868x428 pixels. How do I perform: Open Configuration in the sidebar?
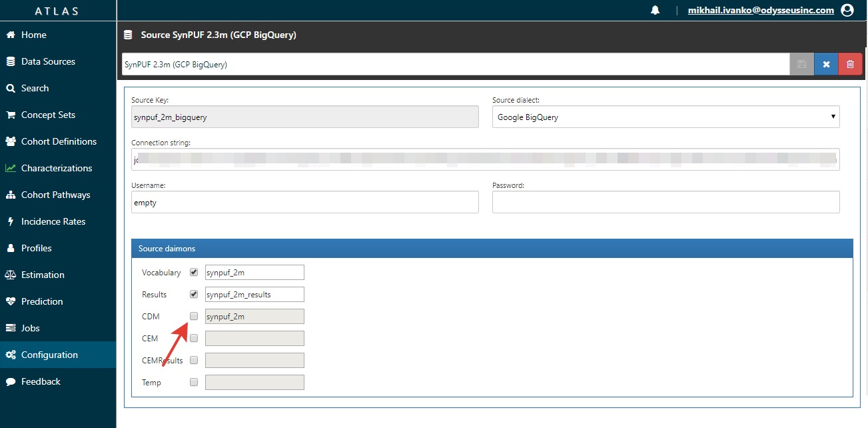click(x=58, y=355)
